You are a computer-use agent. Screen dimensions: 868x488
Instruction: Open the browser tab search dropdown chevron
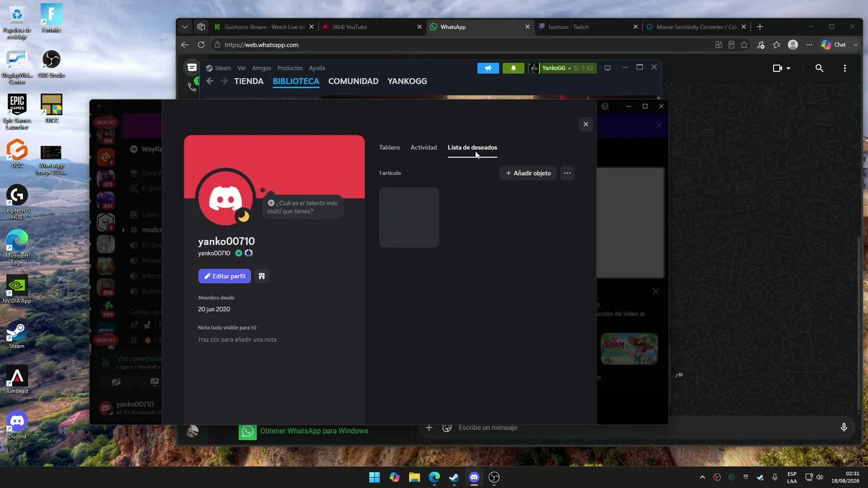click(x=184, y=27)
